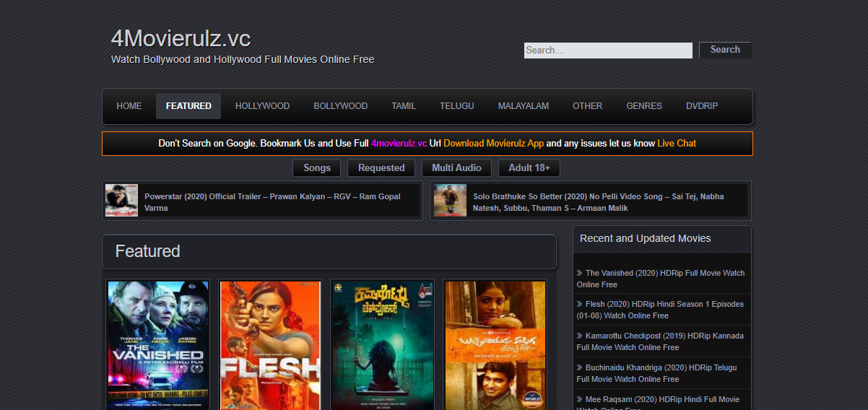The height and width of the screenshot is (410, 868).
Task: Select the Kamarottu Checkpost poster thumbnail
Action: click(383, 345)
